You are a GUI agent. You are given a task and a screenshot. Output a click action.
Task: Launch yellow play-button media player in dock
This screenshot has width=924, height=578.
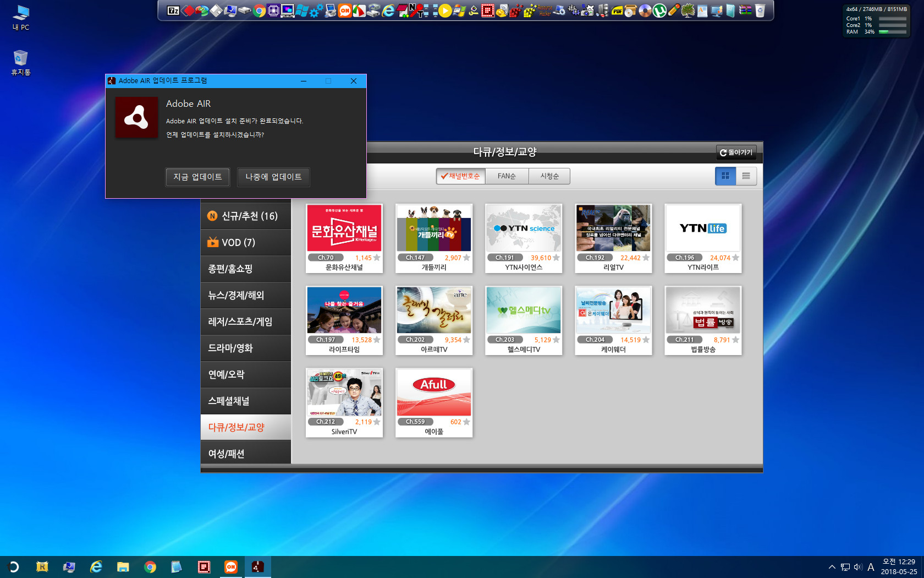[x=445, y=10]
